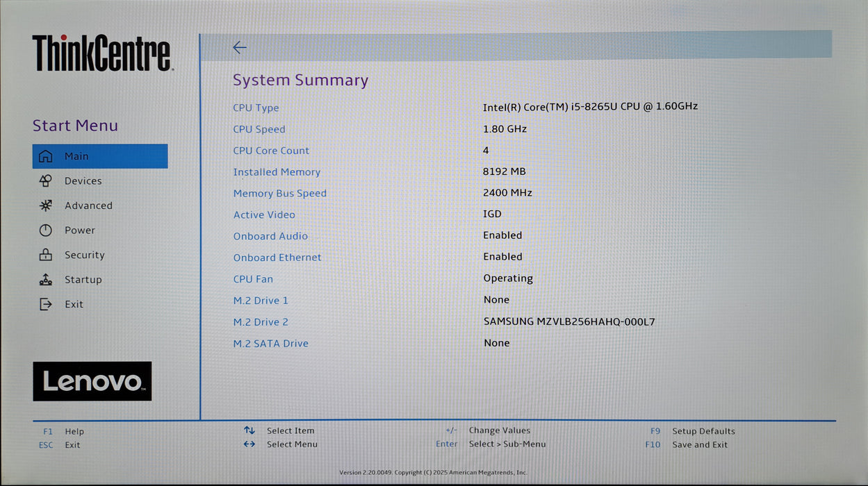Click the Main home icon
Screen dimensions: 868x486
tap(45, 156)
